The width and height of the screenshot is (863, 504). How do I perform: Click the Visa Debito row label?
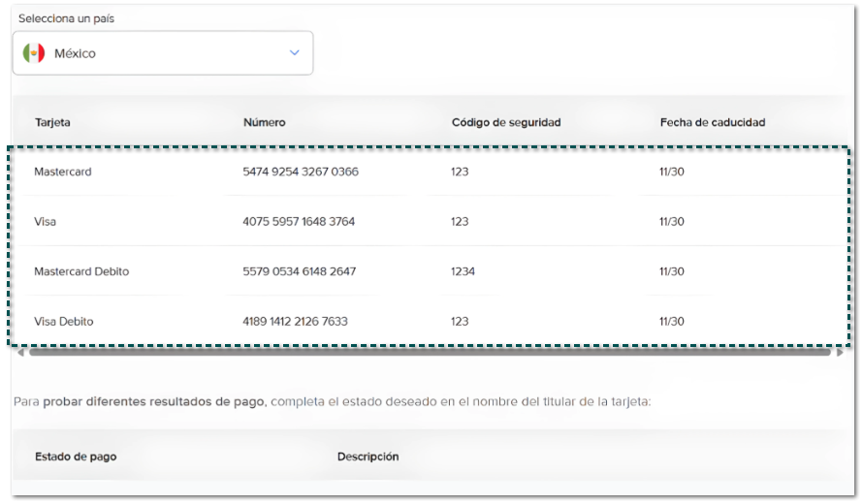64,321
